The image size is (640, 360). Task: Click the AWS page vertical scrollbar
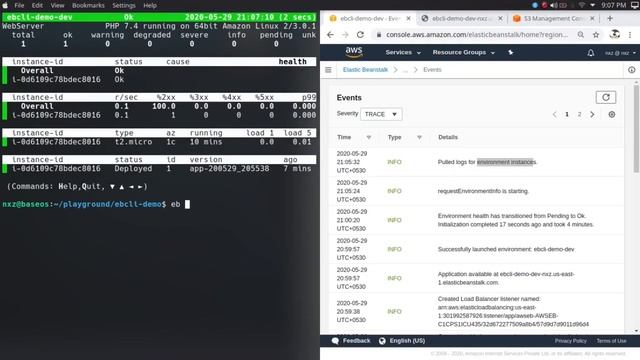(x=636, y=128)
